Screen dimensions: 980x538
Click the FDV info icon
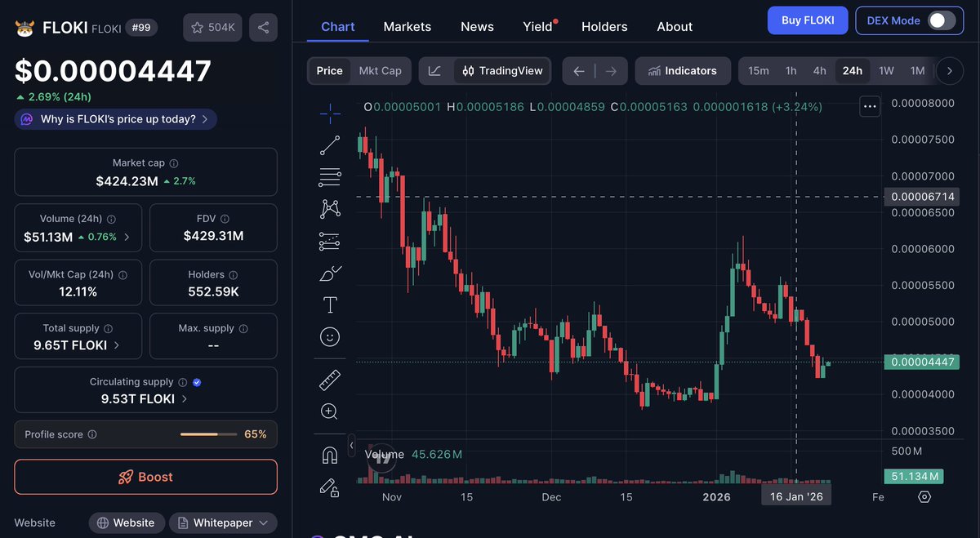pyautogui.click(x=224, y=219)
